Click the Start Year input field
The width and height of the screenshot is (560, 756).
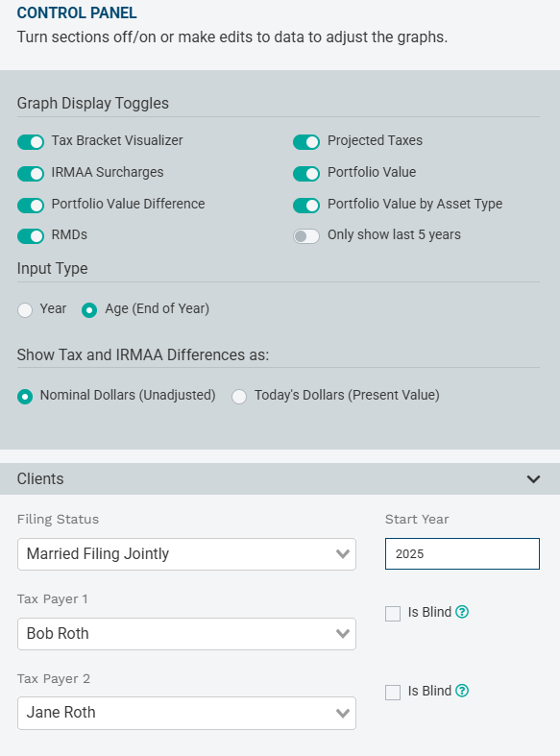462,553
